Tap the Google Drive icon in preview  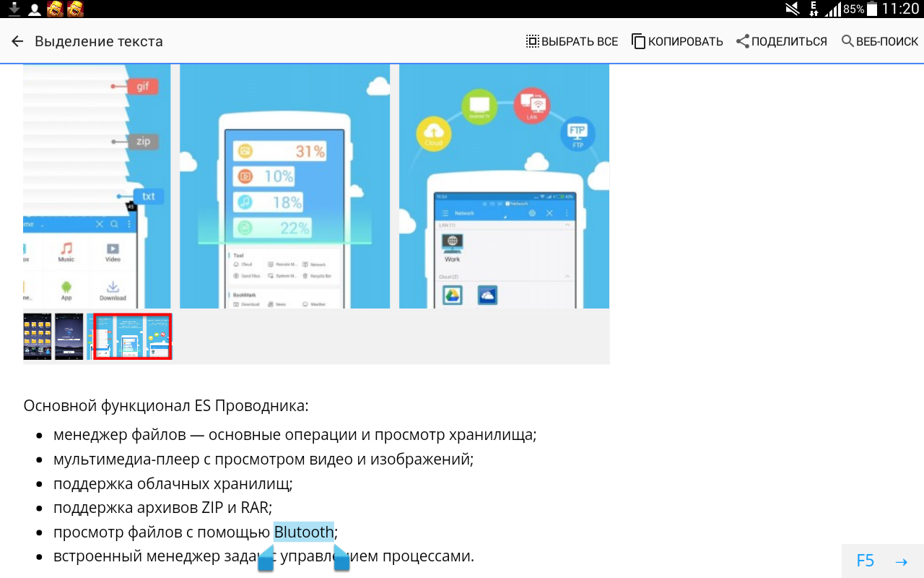pos(453,296)
